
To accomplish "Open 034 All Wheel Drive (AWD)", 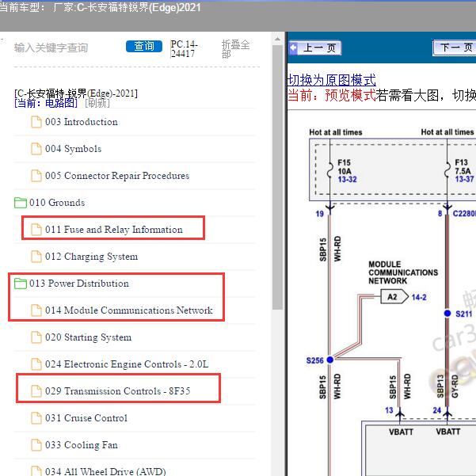I will [105, 471].
